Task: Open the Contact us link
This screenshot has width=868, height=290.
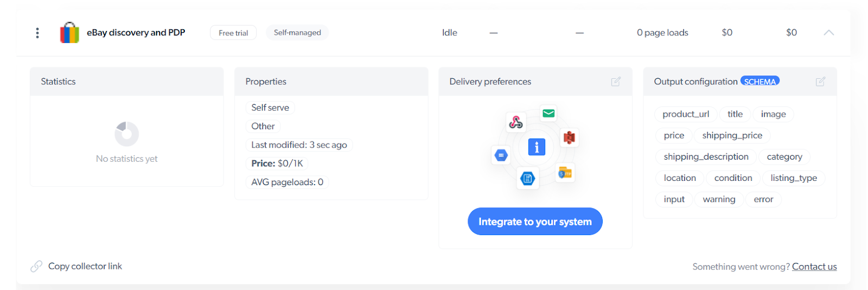Action: (814, 267)
